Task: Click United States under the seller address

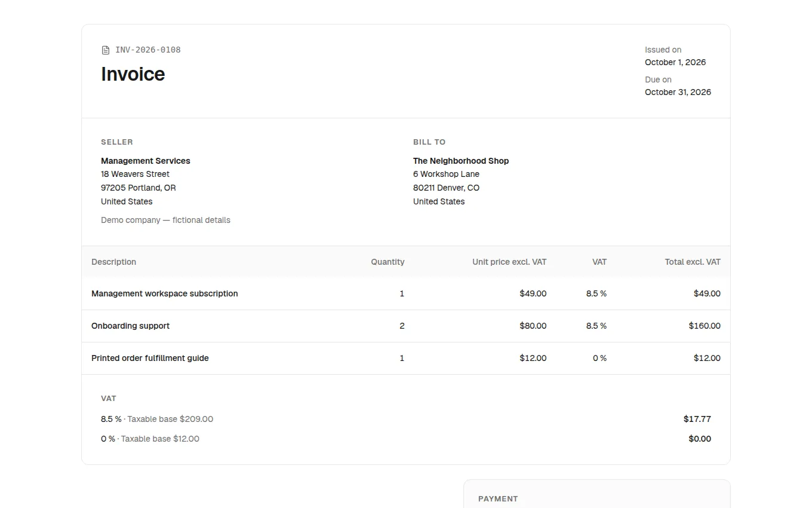Action: (x=127, y=201)
